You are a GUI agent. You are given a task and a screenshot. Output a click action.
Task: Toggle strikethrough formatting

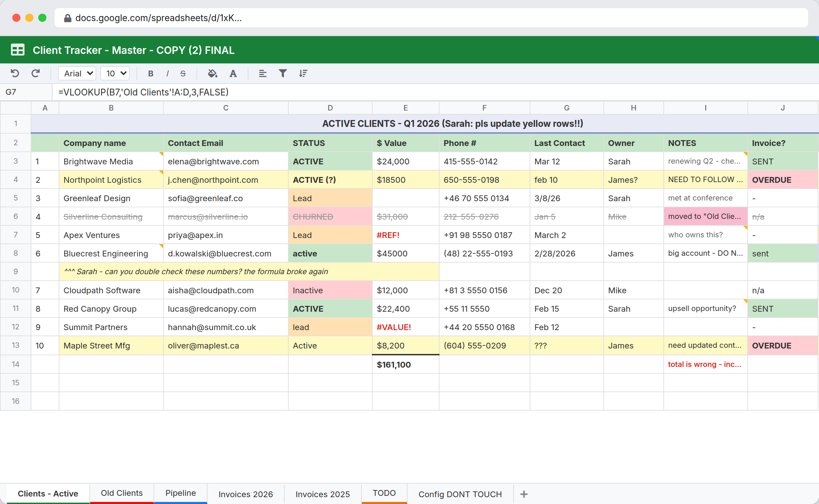(183, 73)
